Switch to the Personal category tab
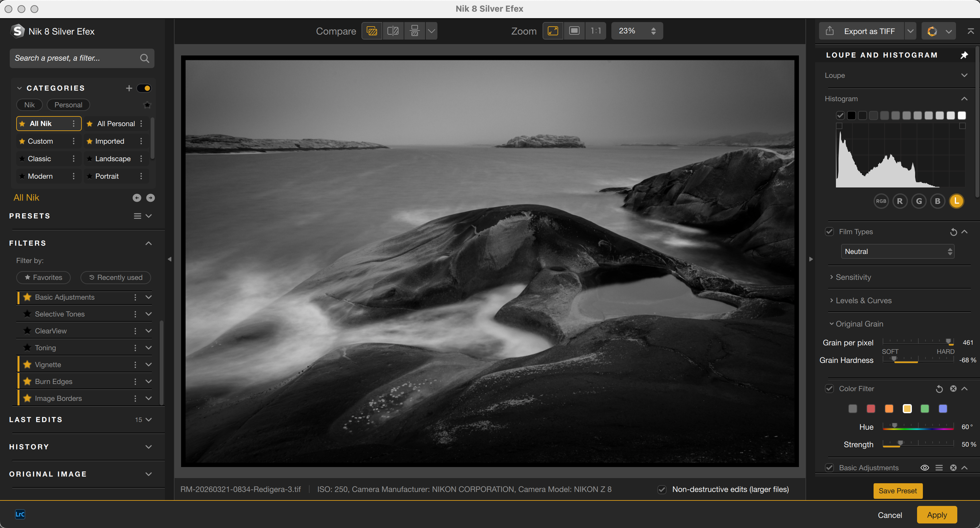This screenshot has width=980, height=528. 68,105
